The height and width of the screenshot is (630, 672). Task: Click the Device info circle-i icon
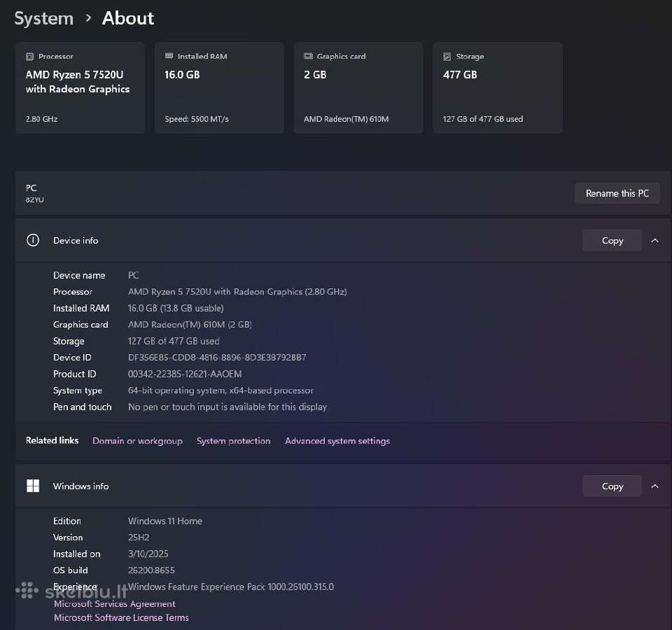pyautogui.click(x=33, y=240)
